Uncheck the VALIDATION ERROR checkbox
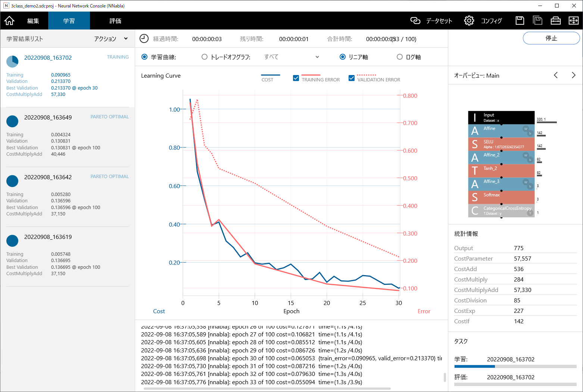This screenshot has width=583, height=392. click(x=351, y=78)
